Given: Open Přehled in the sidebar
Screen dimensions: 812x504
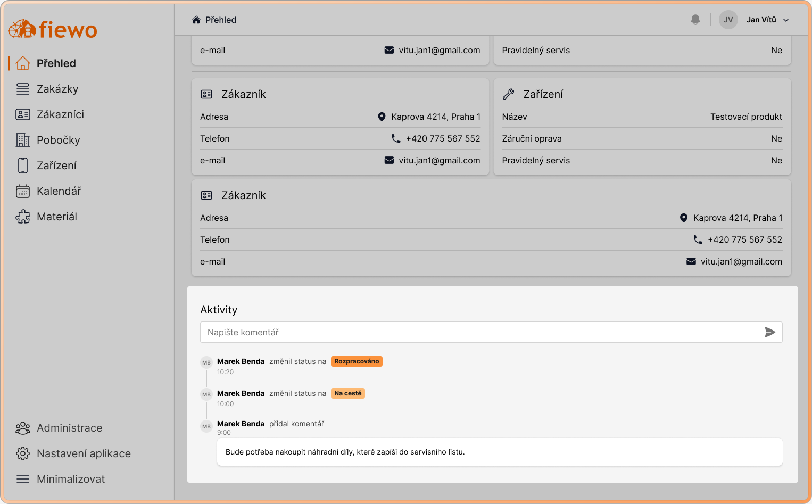Looking at the screenshot, I should coord(56,63).
